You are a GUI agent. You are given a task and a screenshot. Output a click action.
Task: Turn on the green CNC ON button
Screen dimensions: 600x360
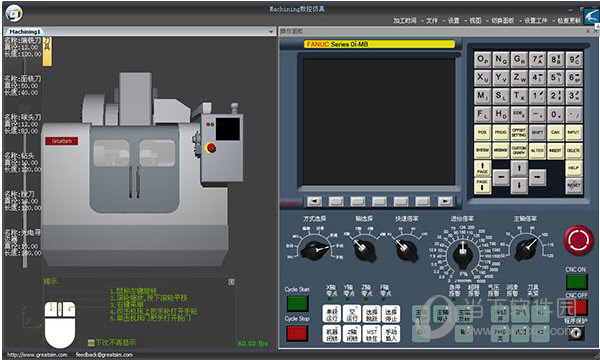click(576, 282)
